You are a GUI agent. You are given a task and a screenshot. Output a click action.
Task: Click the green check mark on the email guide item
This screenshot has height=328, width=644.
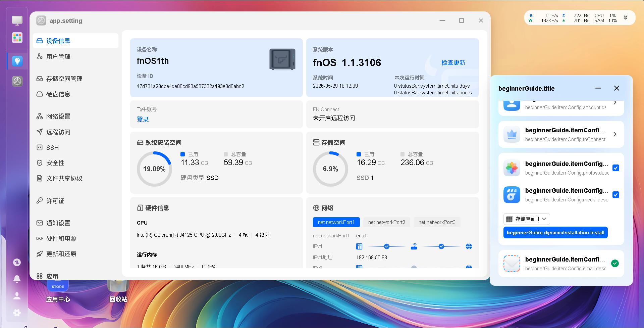pos(615,264)
